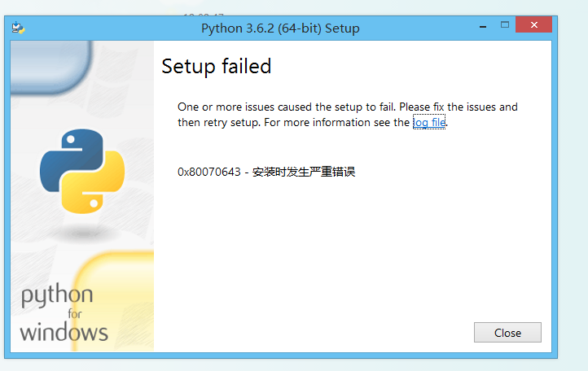Click the word "for" in the sidebar

pos(75,314)
